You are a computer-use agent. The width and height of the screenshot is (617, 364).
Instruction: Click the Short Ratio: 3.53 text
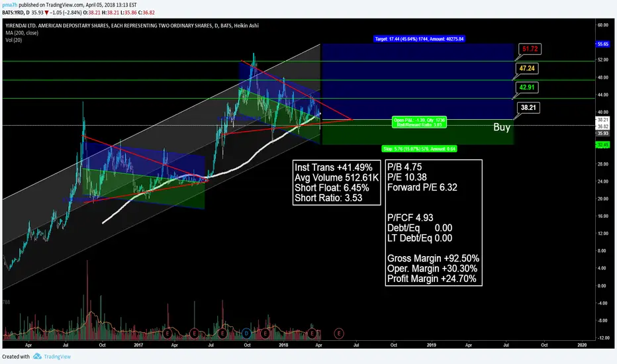click(328, 197)
